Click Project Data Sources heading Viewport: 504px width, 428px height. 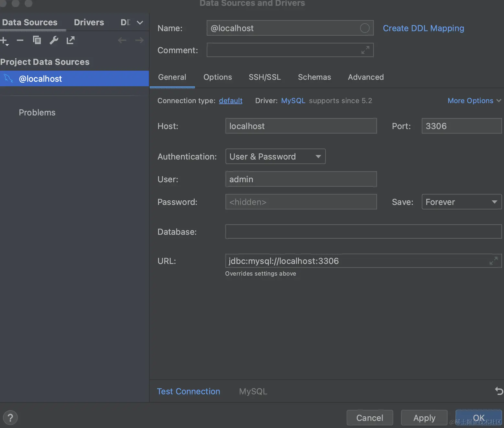click(45, 62)
